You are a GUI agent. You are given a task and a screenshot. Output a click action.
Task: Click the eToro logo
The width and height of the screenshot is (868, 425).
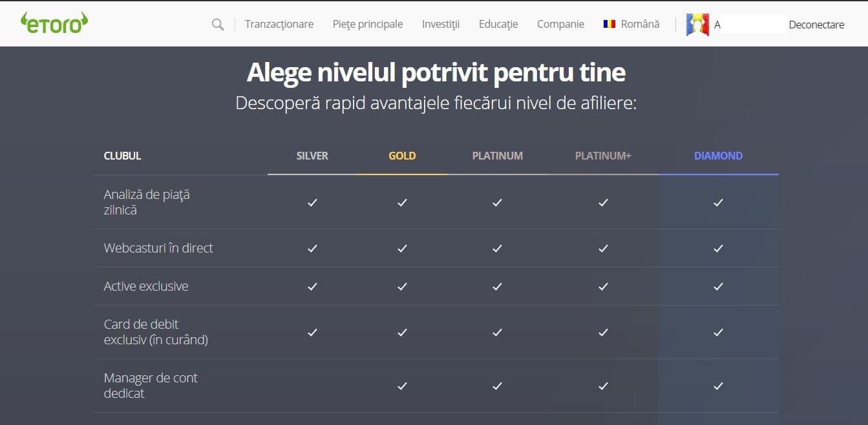(x=54, y=21)
